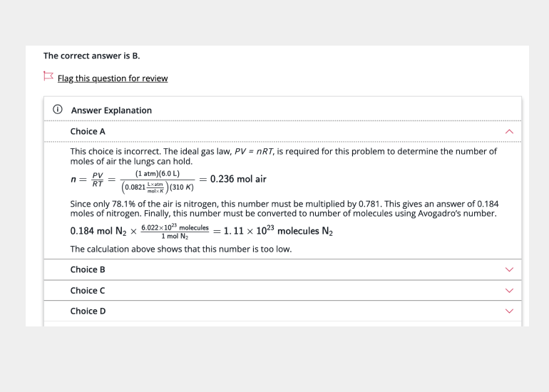
Task: Click the n = PV/RT fraction
Action: 98,180
